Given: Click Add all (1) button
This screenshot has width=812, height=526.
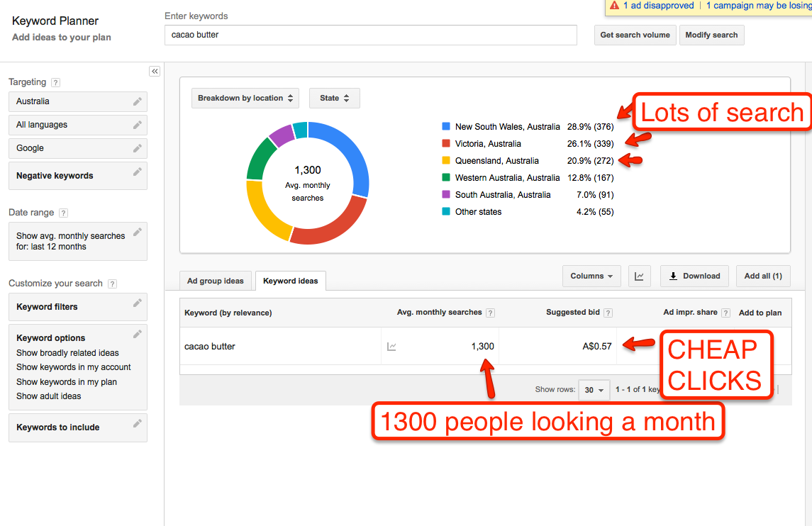Looking at the screenshot, I should (763, 276).
